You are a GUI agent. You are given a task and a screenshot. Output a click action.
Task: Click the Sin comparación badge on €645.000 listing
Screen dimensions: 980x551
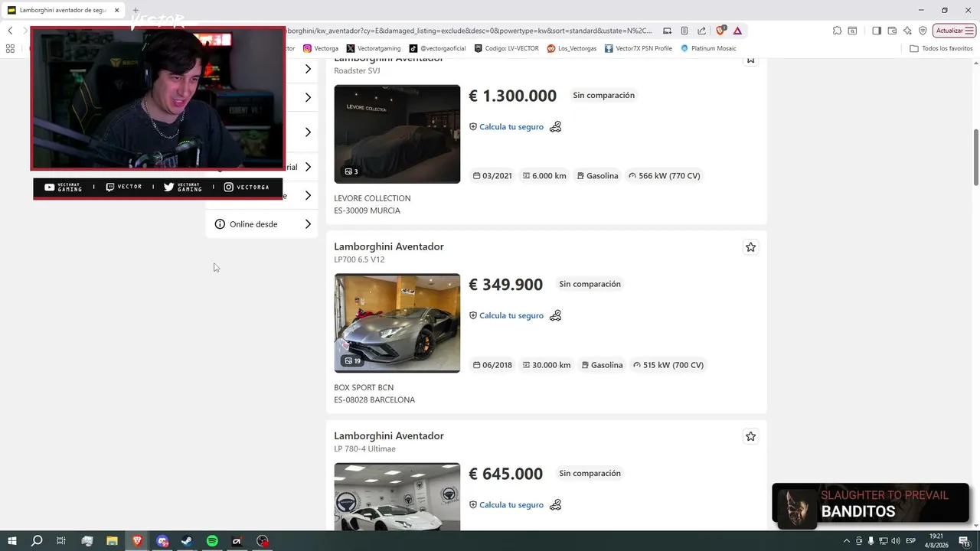pos(590,474)
